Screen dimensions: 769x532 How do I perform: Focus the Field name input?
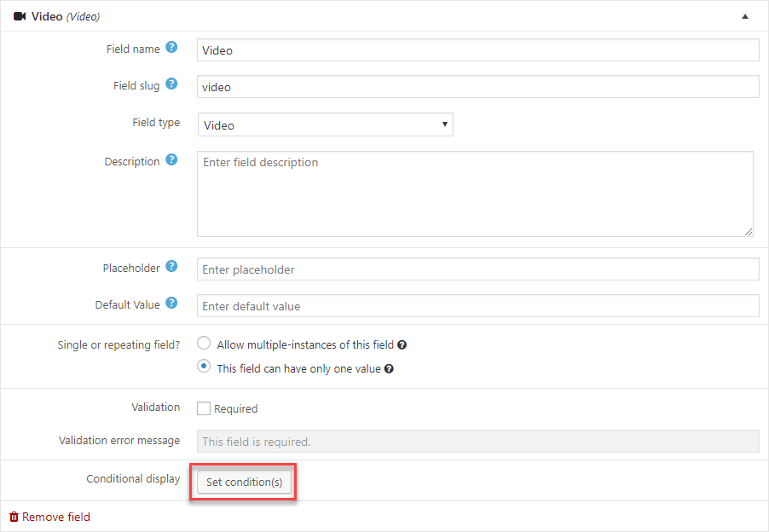(x=478, y=50)
